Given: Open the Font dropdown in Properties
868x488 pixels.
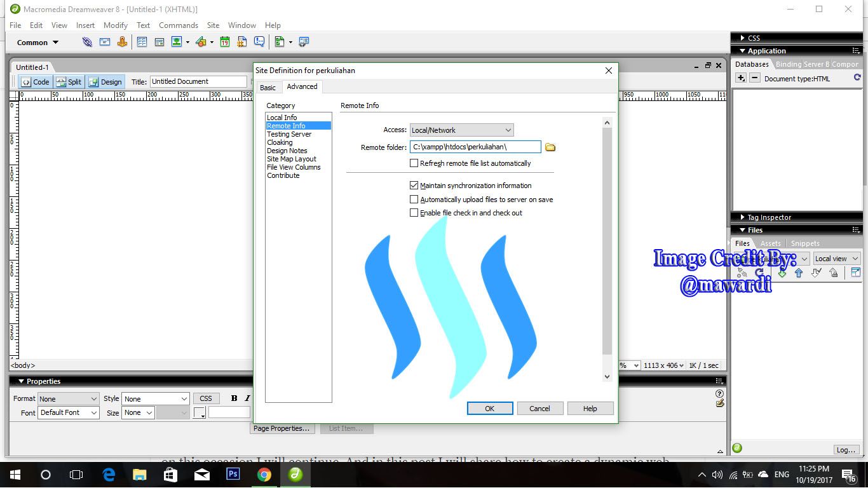Looking at the screenshot, I should (x=69, y=412).
